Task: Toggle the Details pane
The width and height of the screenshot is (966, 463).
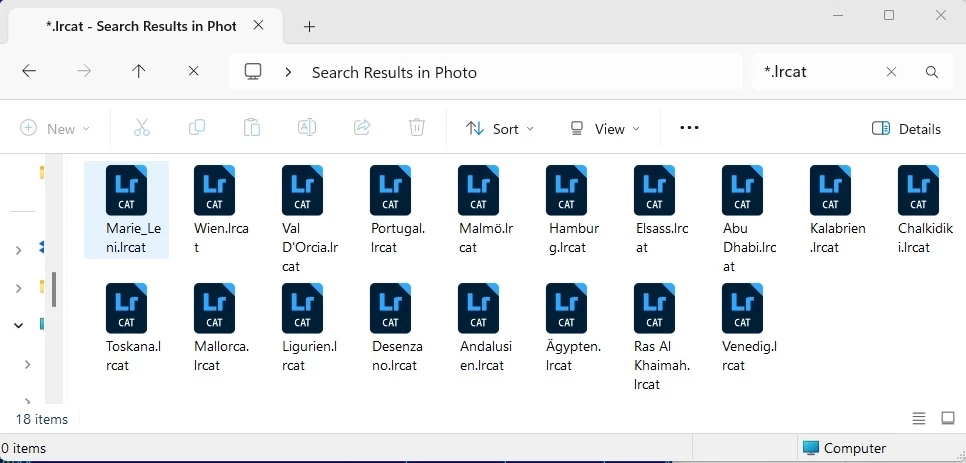Action: click(906, 129)
